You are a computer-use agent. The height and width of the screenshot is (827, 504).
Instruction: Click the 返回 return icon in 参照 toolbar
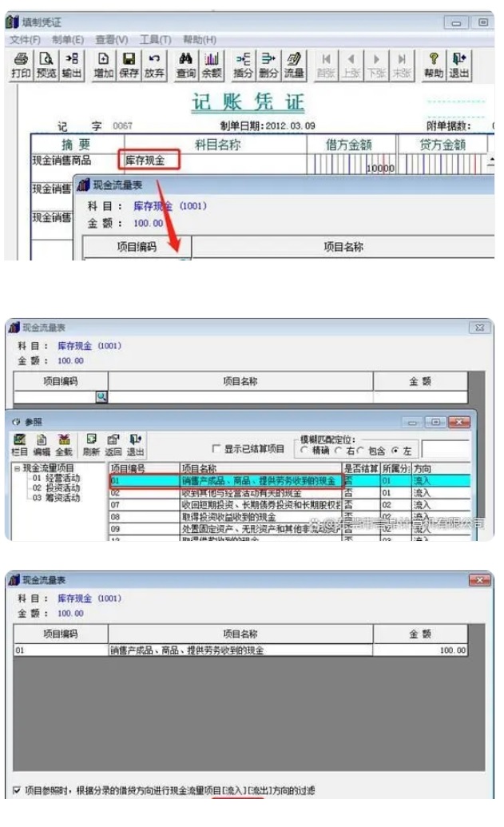[113, 445]
